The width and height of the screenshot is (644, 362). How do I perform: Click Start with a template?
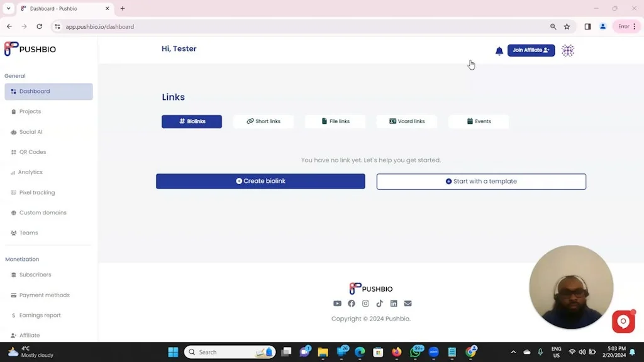point(480,181)
